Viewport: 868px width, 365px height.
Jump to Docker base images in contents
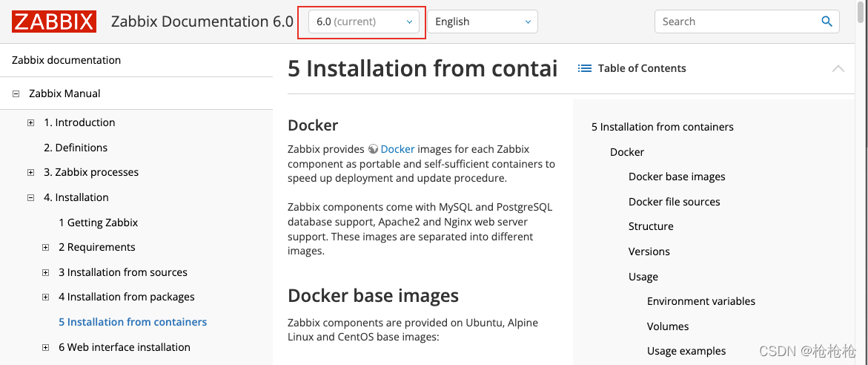pyautogui.click(x=677, y=177)
